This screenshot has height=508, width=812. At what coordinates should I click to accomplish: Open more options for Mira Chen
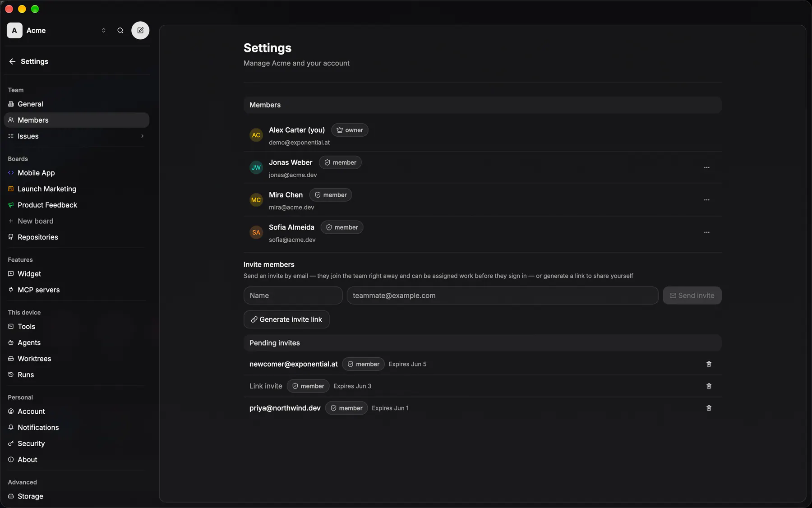(x=706, y=200)
